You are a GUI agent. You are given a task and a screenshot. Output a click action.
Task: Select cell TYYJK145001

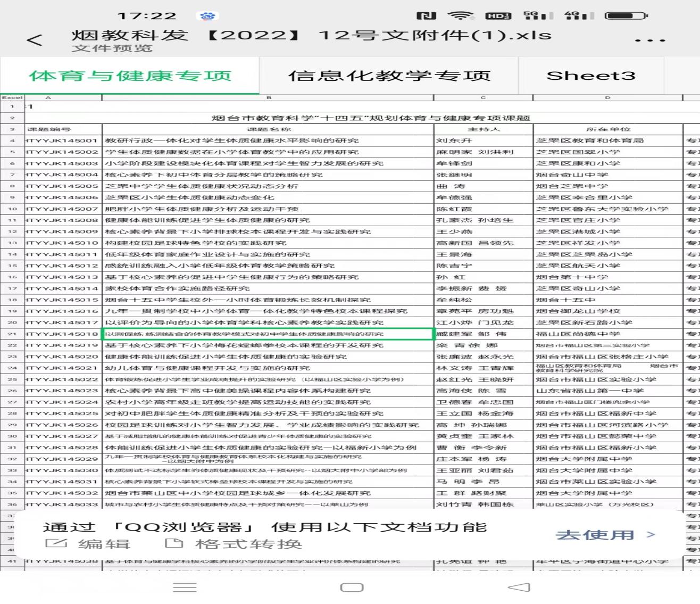63,140
